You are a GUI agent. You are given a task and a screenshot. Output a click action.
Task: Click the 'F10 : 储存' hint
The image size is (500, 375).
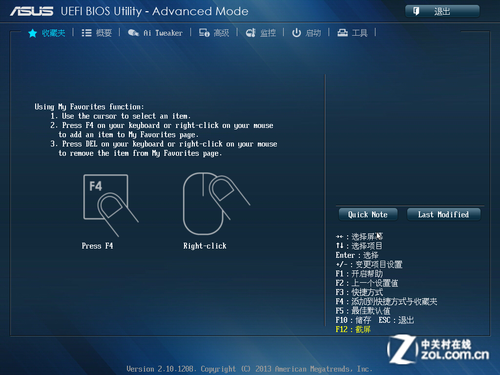(x=353, y=320)
